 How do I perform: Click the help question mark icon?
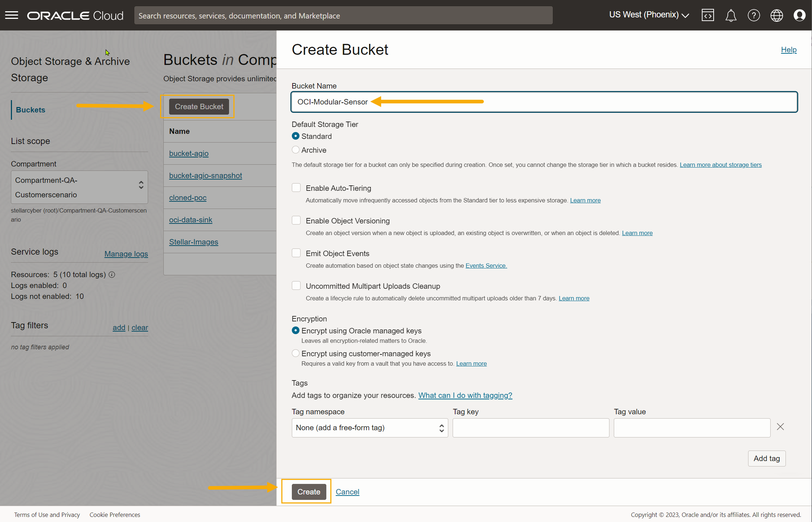(x=754, y=15)
